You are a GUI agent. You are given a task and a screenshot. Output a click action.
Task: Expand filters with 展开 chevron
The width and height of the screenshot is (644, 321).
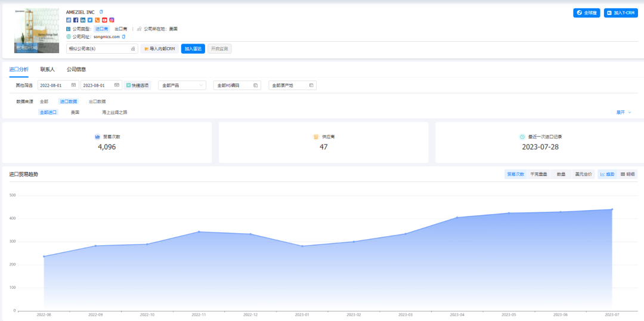(624, 112)
